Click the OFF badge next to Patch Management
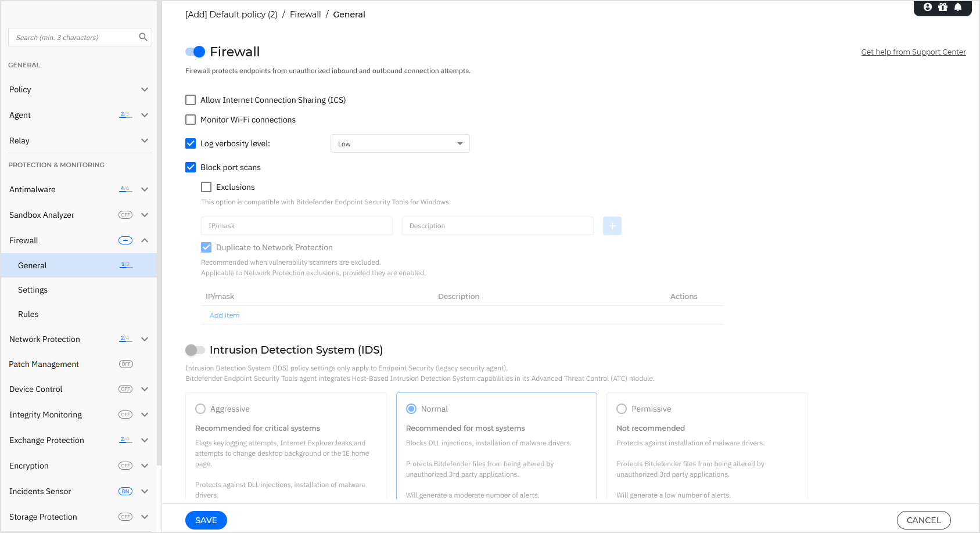The image size is (980, 533). tap(125, 364)
